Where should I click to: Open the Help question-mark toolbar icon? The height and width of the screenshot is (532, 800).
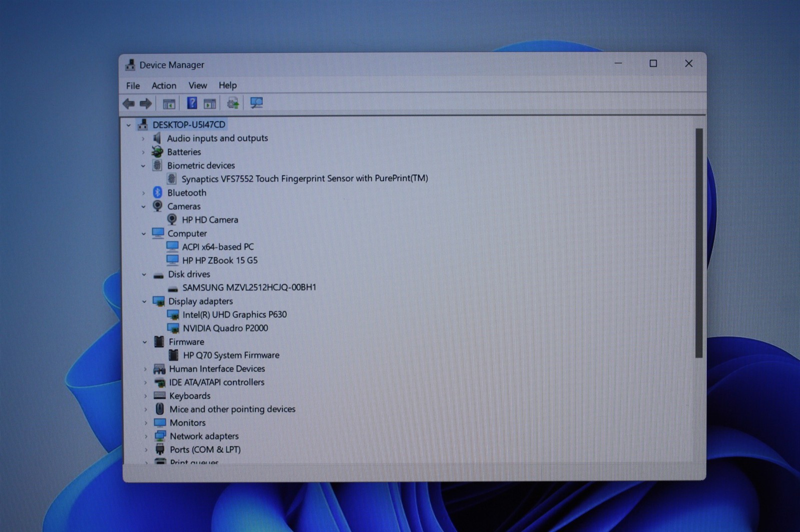click(x=192, y=103)
